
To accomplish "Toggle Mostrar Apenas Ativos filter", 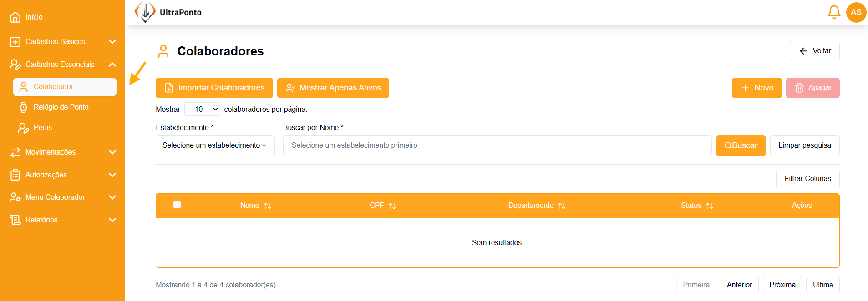I will click(333, 88).
